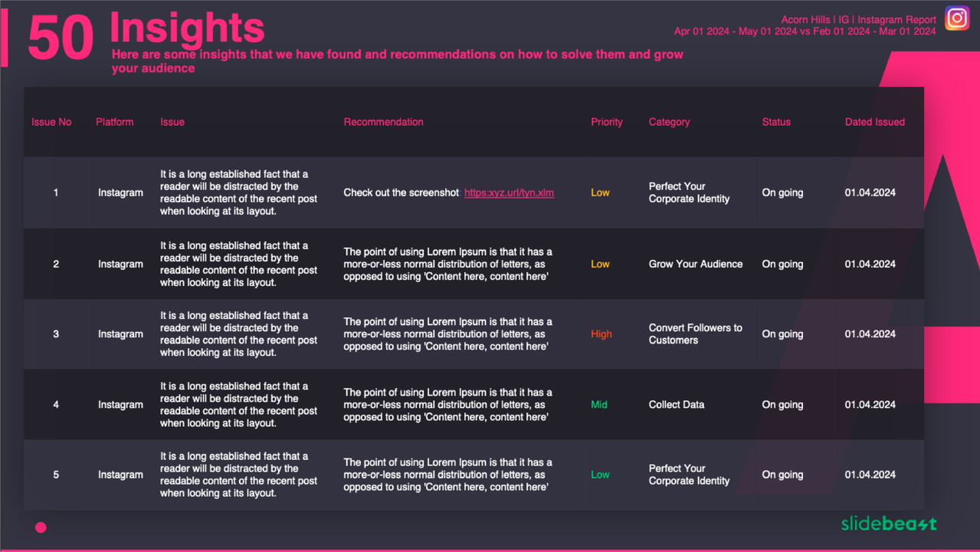
Task: Click the Instagram logo icon
Action: [956, 18]
